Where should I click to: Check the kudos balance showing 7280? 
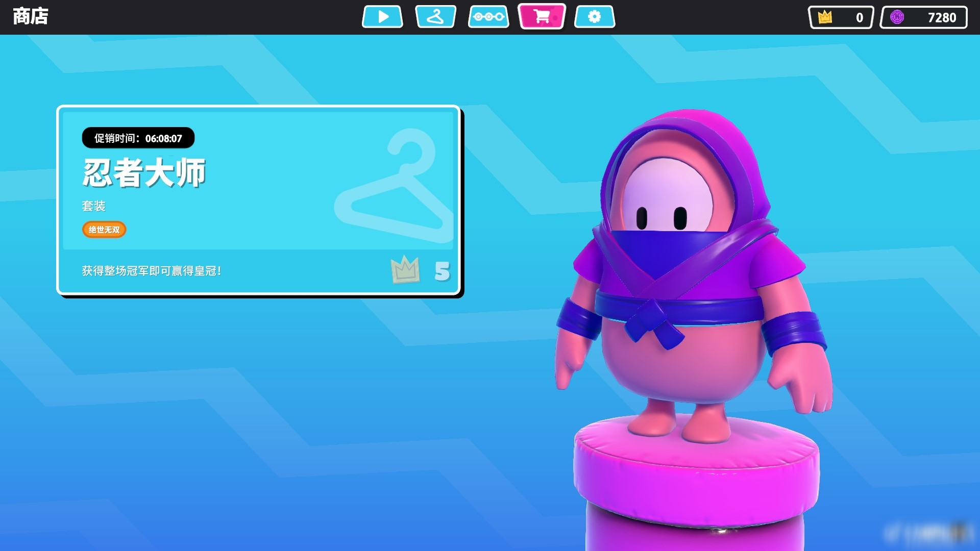coord(924,17)
